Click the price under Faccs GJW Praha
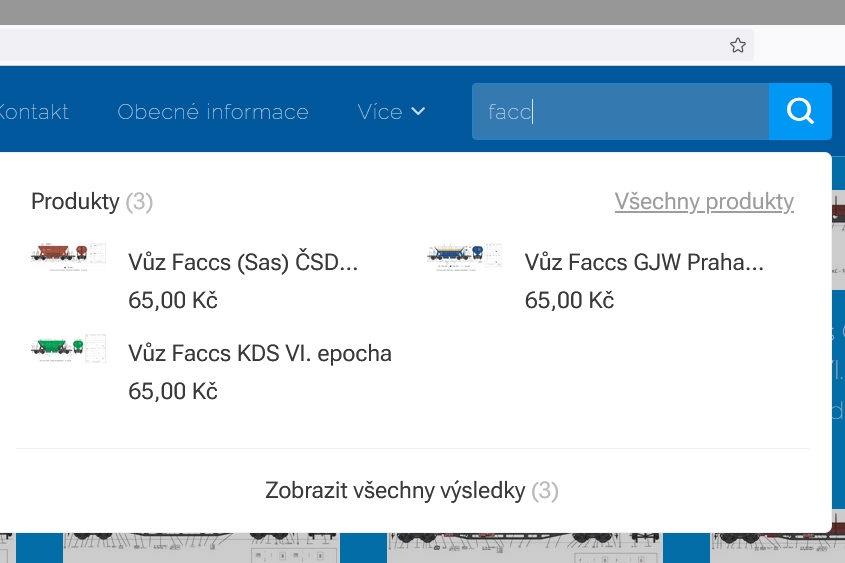This screenshot has width=845, height=563. click(x=569, y=300)
